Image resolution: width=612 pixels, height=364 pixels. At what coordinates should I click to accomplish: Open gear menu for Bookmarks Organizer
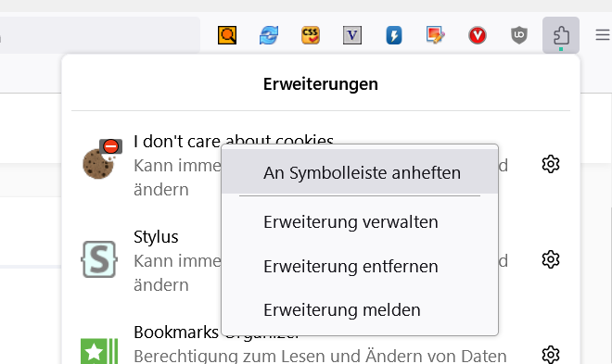coord(551,355)
